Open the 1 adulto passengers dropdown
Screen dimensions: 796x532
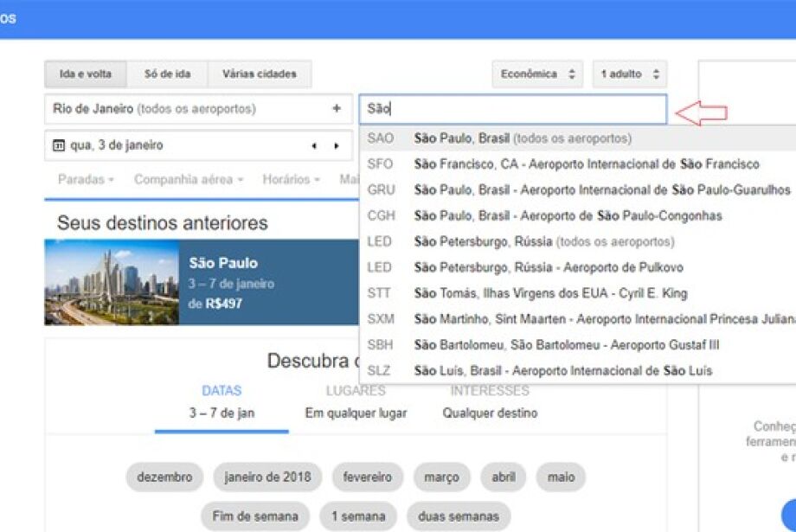[x=630, y=74]
